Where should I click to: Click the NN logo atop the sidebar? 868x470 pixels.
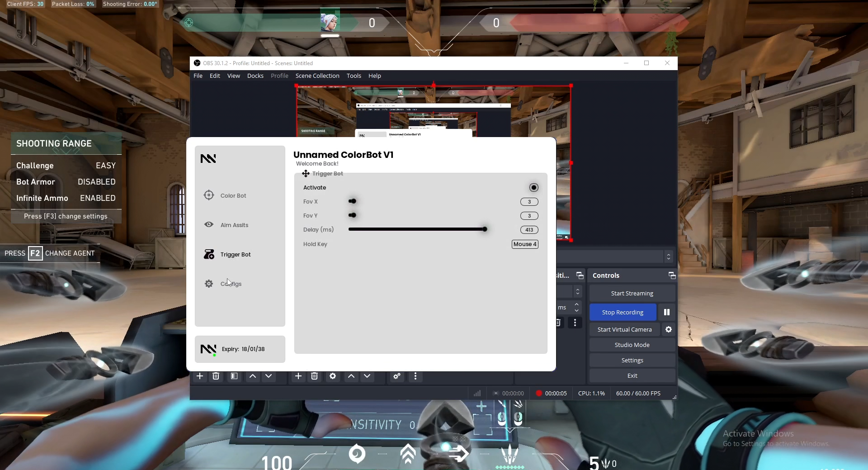click(208, 158)
